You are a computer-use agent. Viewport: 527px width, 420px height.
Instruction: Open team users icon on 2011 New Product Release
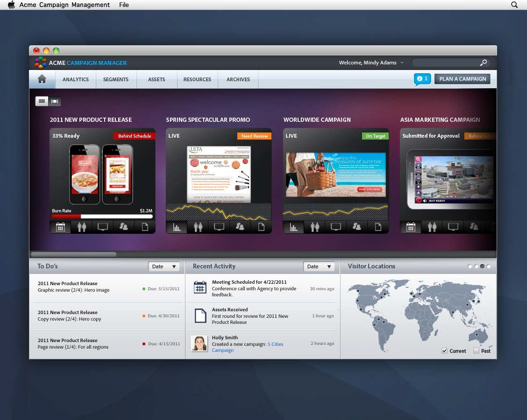click(124, 227)
